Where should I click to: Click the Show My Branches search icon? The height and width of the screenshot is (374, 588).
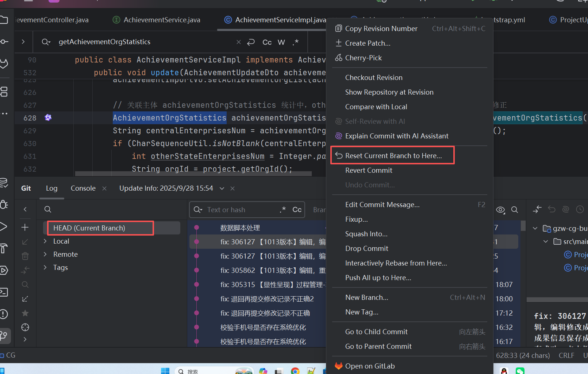click(25, 285)
